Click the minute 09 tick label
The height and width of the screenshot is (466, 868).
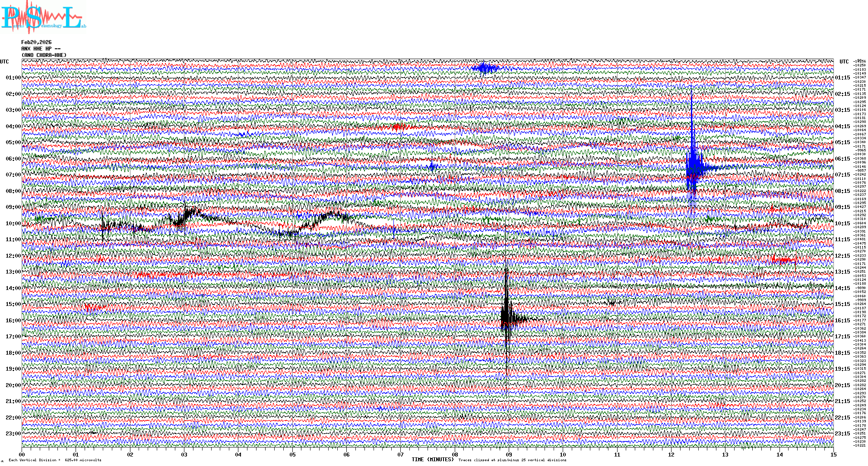pyautogui.click(x=509, y=455)
